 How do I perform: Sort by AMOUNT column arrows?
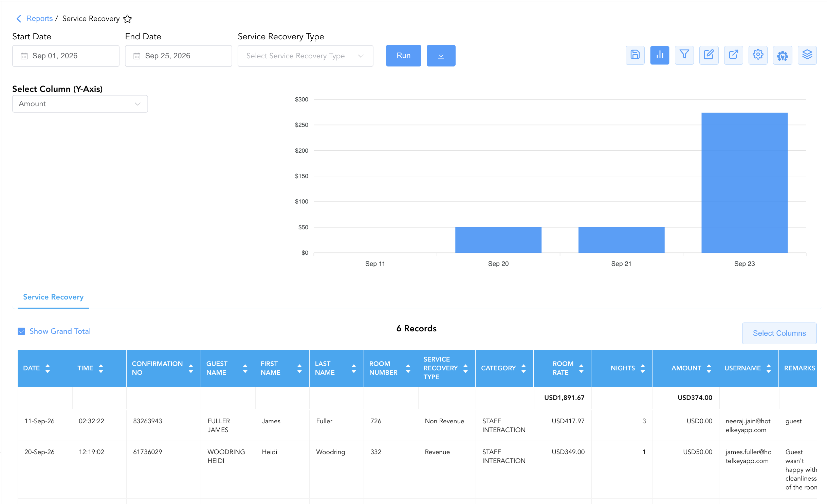(x=709, y=368)
